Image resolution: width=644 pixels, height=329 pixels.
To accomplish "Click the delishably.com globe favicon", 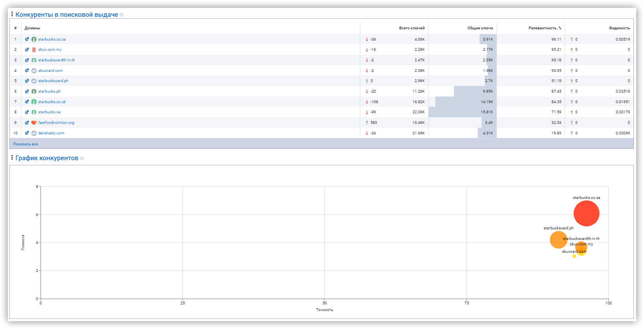I will click(34, 133).
